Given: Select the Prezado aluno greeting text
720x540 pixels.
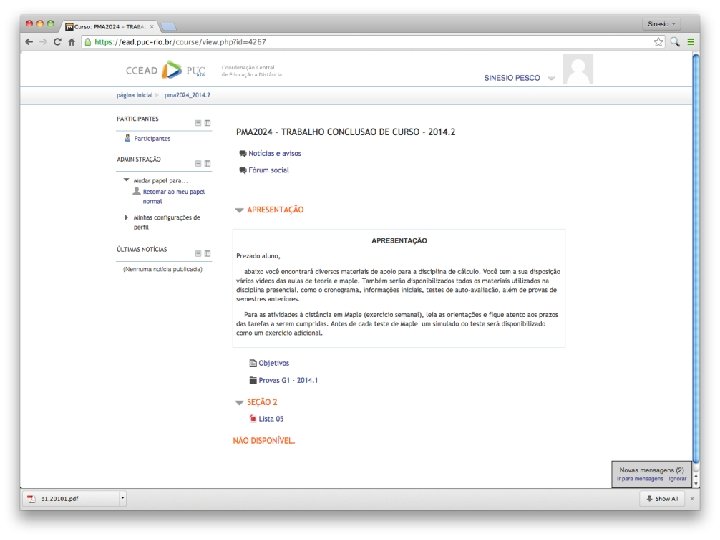Looking at the screenshot, I should click(x=258, y=256).
